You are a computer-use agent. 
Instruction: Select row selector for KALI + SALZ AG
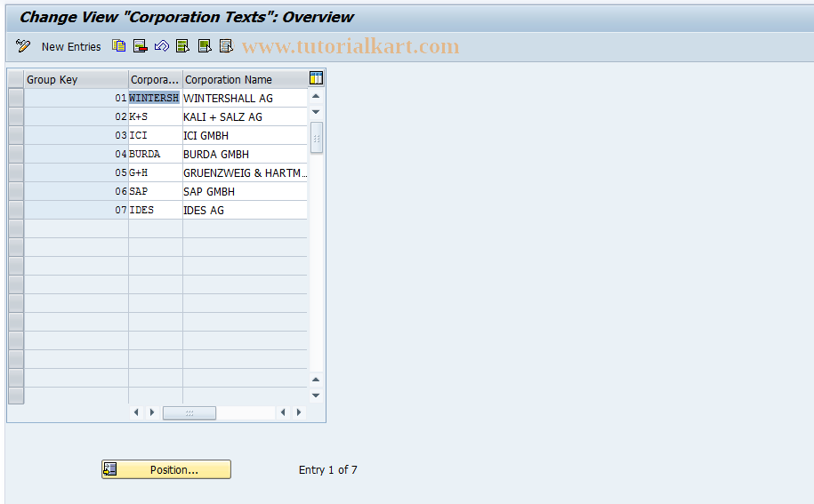(16, 116)
